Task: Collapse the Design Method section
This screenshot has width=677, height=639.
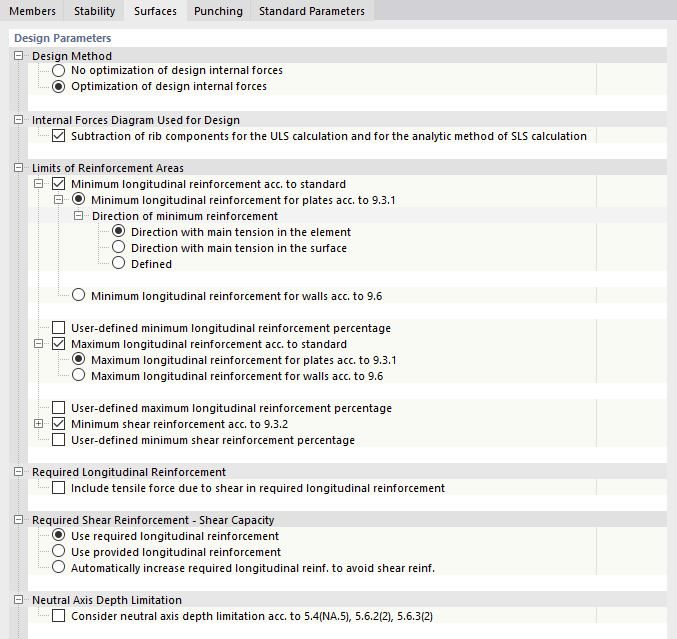Action: pos(19,56)
